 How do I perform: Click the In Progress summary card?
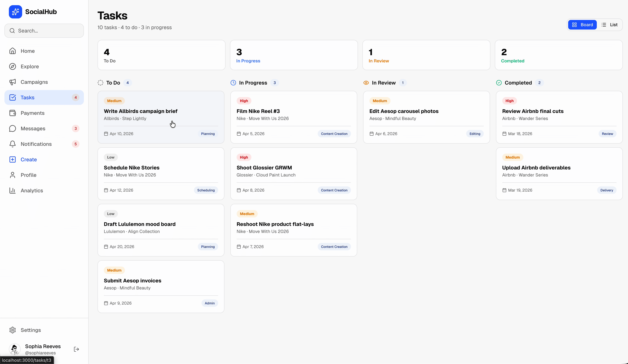293,55
